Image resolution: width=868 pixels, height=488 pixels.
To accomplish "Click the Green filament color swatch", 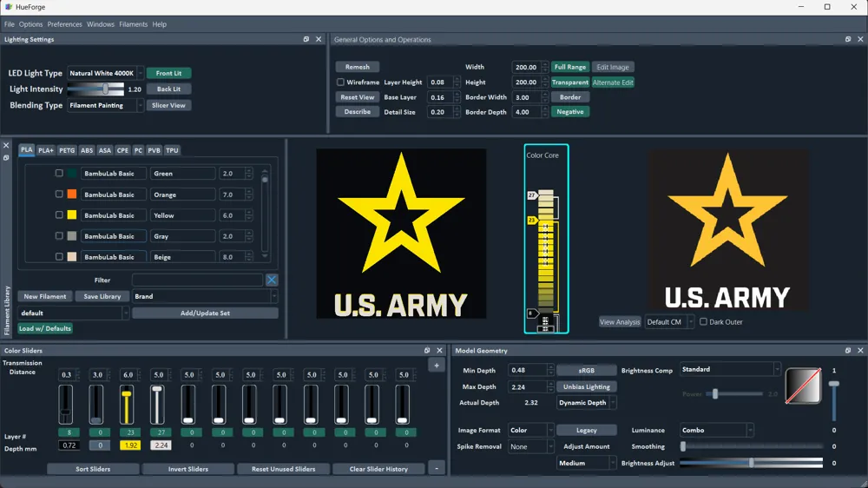I will coord(72,174).
